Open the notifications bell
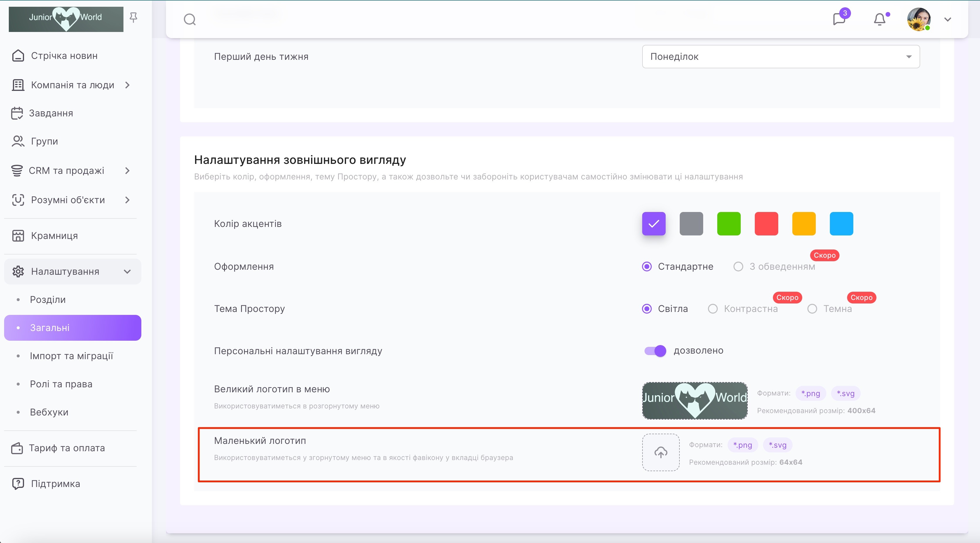This screenshot has width=980, height=543. [879, 19]
